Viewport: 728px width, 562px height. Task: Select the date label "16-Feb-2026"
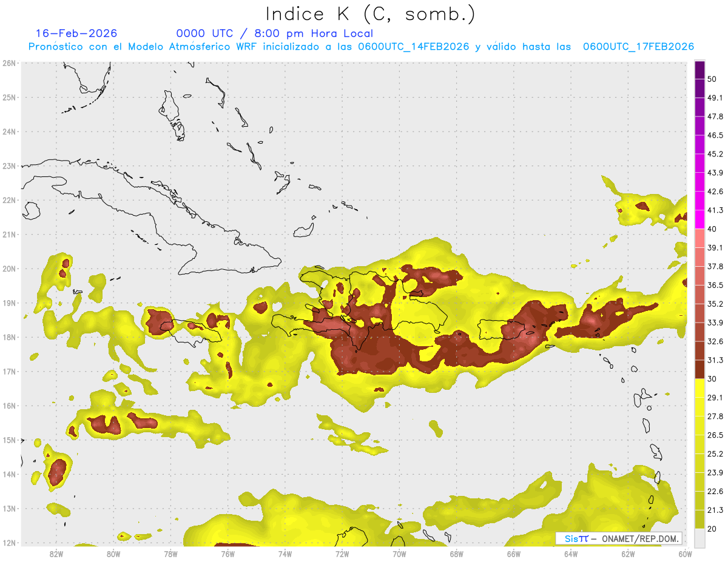76,33
